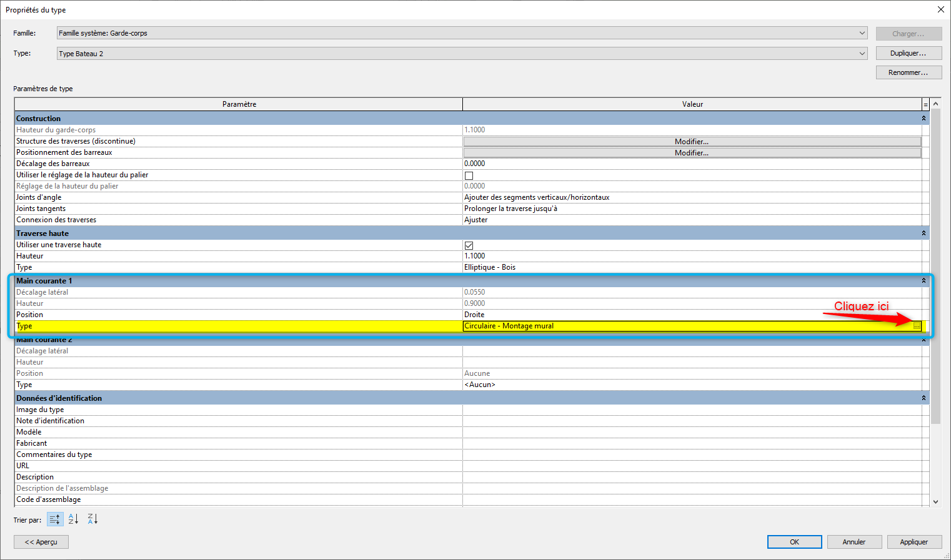Image resolution: width=951 pixels, height=560 pixels.
Task: Click Modifier for Structure des traverses
Action: 692,142
